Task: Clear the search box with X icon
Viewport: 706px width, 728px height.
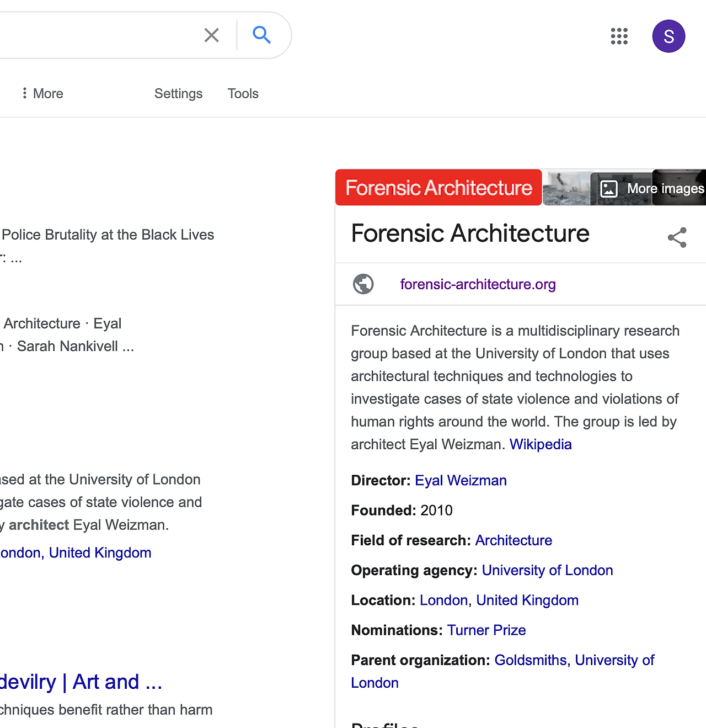Action: 211,35
